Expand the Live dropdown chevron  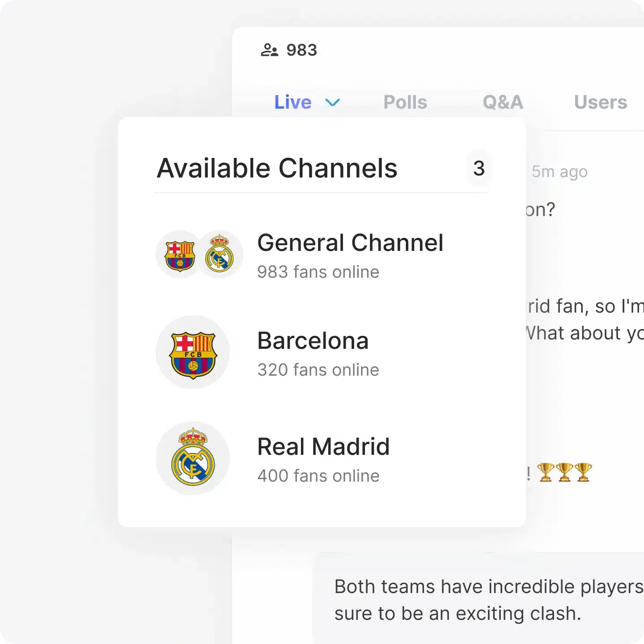332,102
